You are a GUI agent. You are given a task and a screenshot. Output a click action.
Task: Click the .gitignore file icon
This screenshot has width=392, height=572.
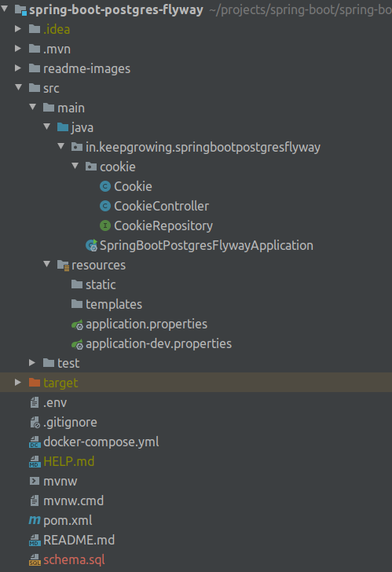35,423
